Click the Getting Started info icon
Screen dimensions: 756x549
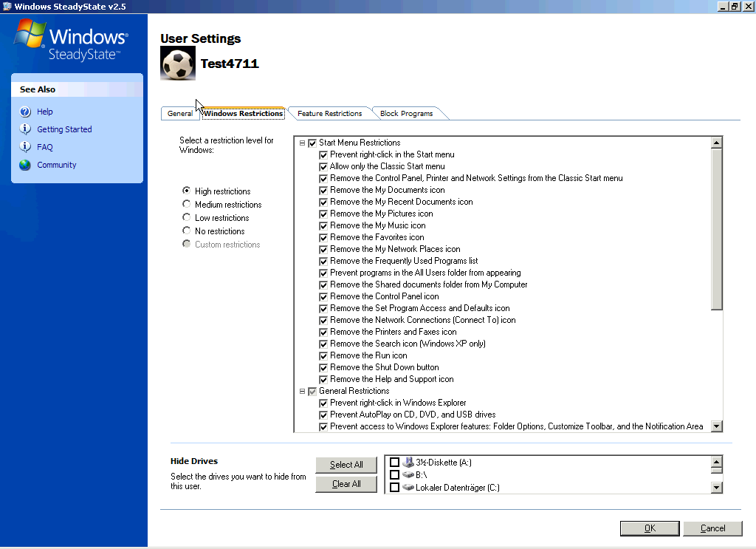coord(25,129)
